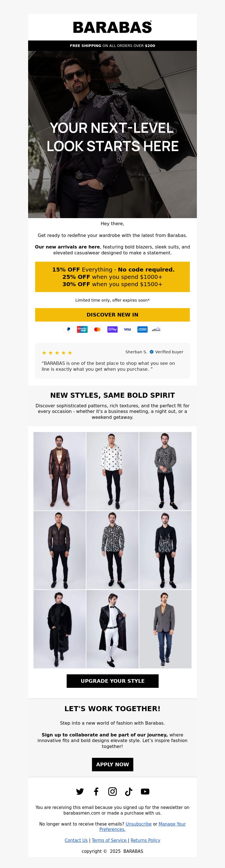
Task: Click the Mastercard payment icon
Action: click(97, 329)
